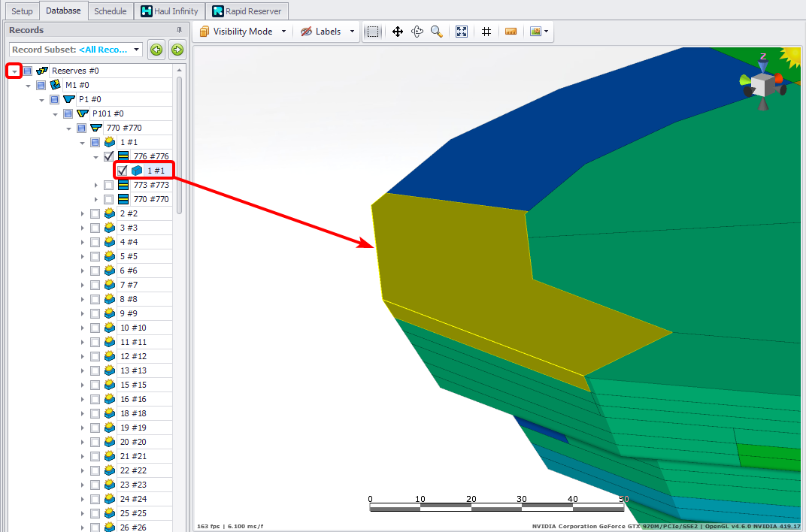Activate the rotate view tool
806x532 pixels.
pos(417,32)
